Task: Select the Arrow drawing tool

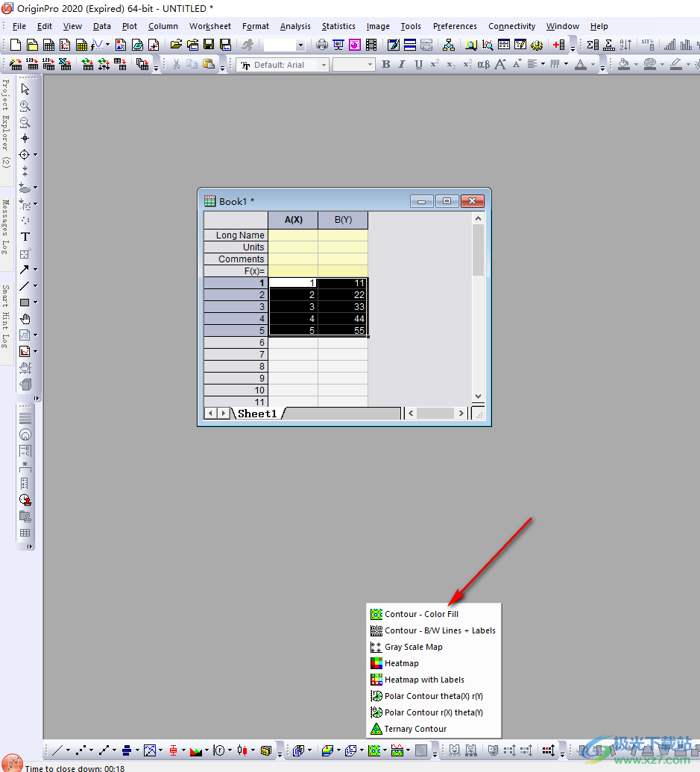Action: pyautogui.click(x=24, y=270)
